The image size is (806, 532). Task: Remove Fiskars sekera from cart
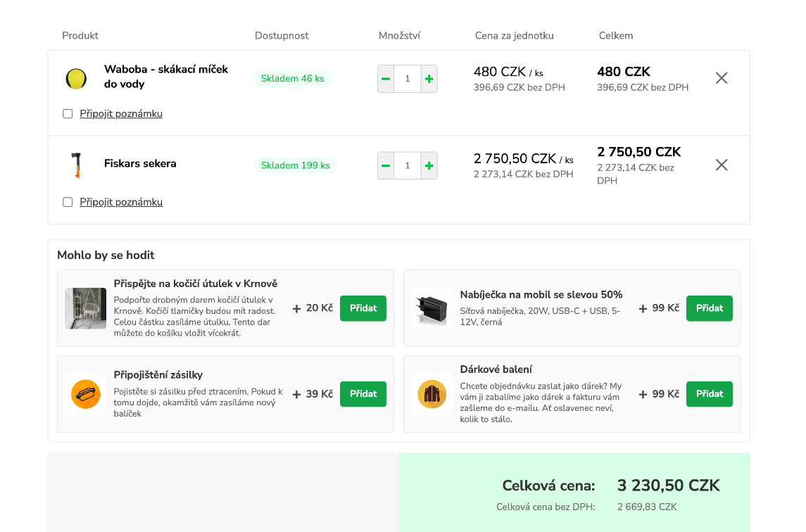[722, 165]
